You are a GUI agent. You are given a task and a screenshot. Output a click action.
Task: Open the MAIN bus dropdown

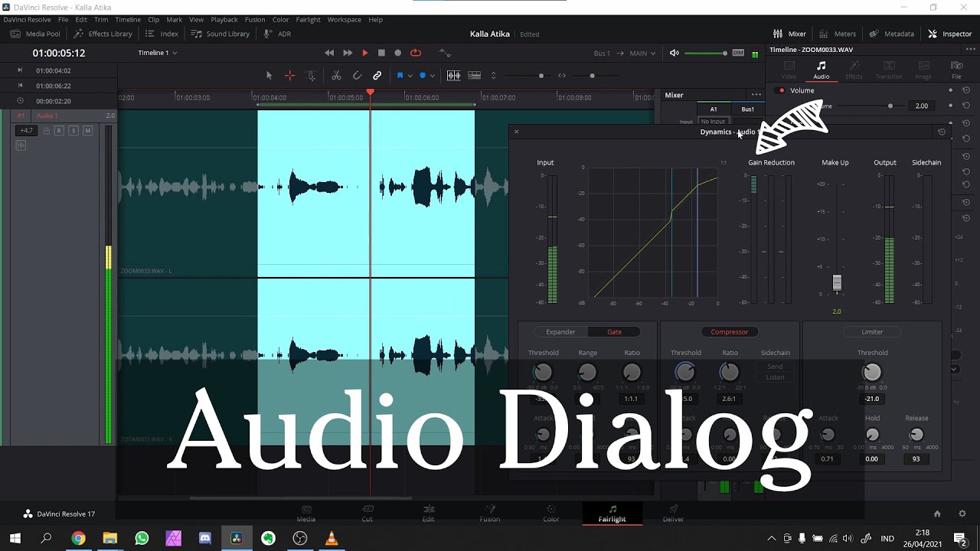(x=642, y=53)
